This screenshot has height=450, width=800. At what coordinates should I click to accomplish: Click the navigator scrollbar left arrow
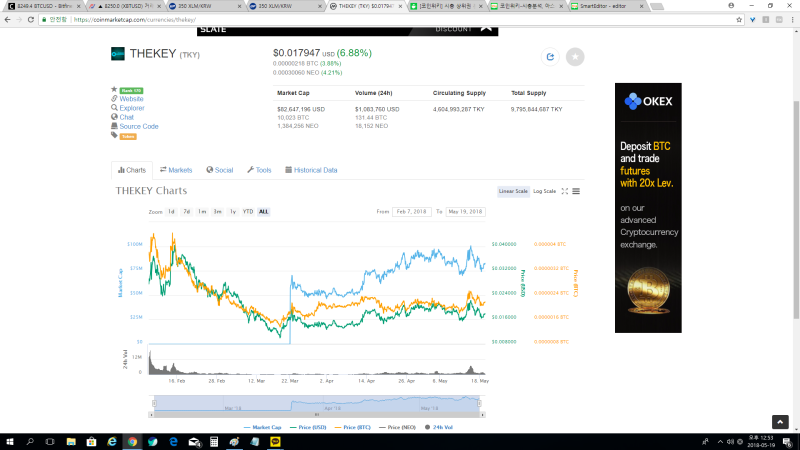coord(151,415)
